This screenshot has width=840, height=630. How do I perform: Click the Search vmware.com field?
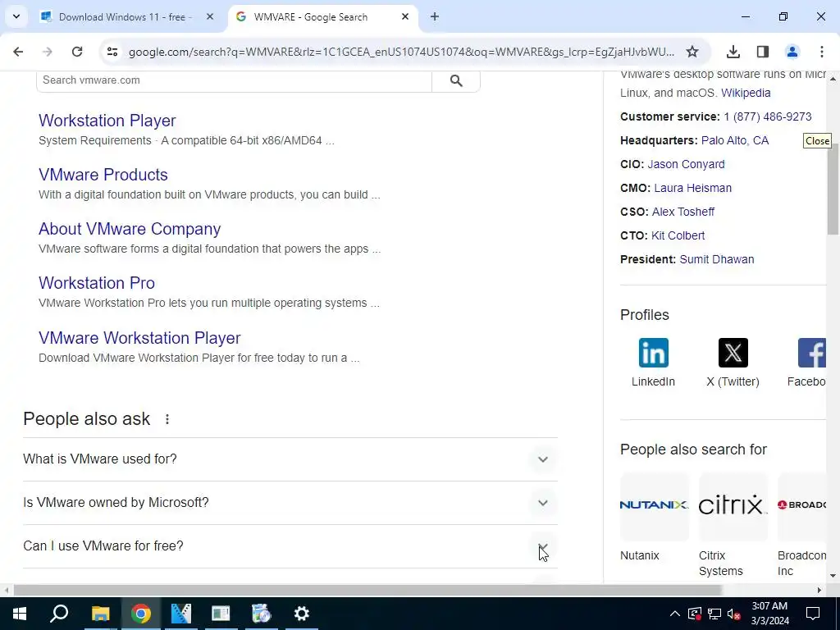[234, 80]
